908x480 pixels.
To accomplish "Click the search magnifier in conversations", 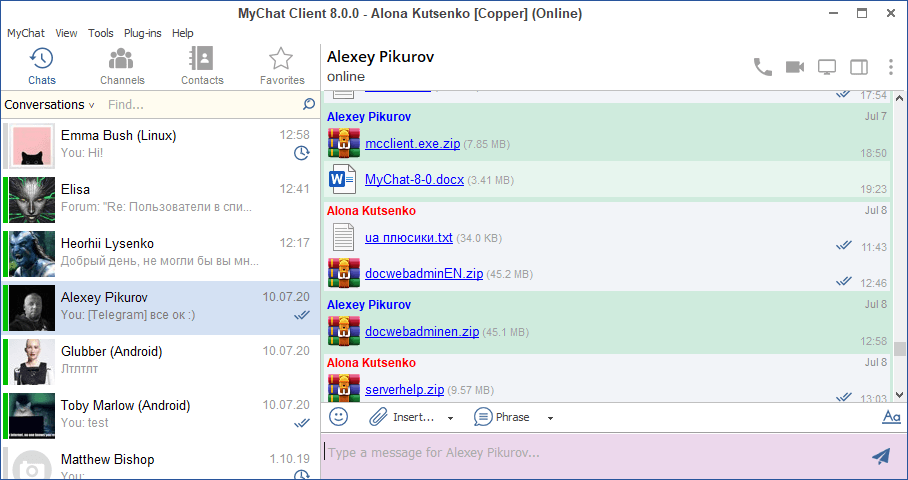I will [309, 104].
